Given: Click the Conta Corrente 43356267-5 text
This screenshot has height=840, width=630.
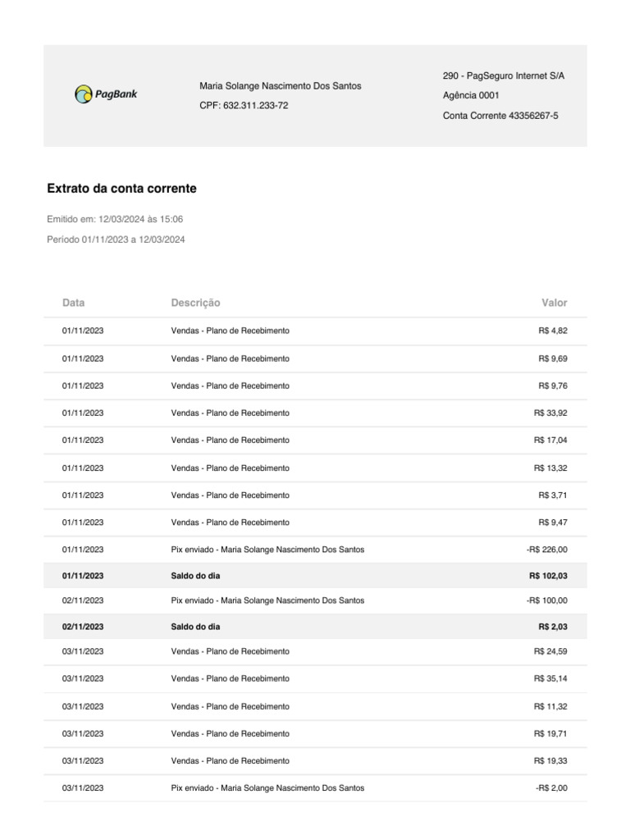Looking at the screenshot, I should pos(500,116).
